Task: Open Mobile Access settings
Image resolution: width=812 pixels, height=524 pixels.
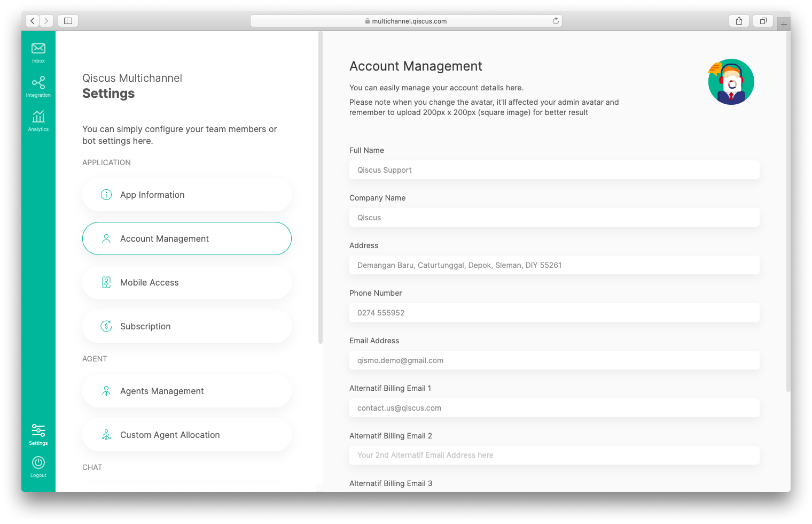Action: [x=187, y=282]
